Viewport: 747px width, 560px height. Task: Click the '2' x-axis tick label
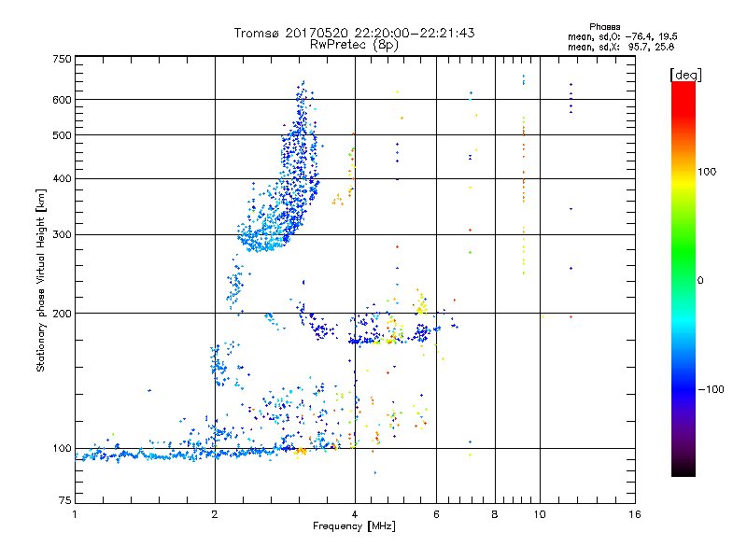tap(215, 514)
